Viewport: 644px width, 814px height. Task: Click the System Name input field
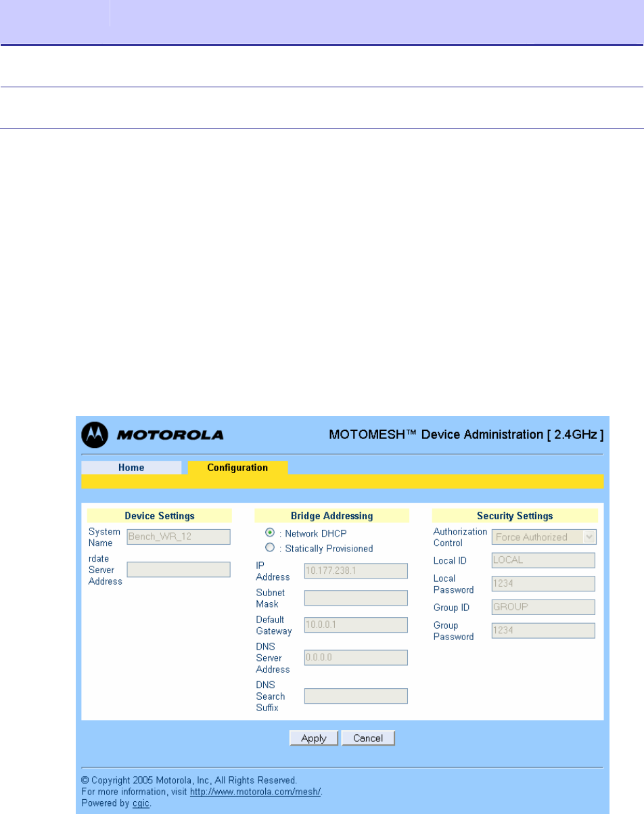pos(179,537)
